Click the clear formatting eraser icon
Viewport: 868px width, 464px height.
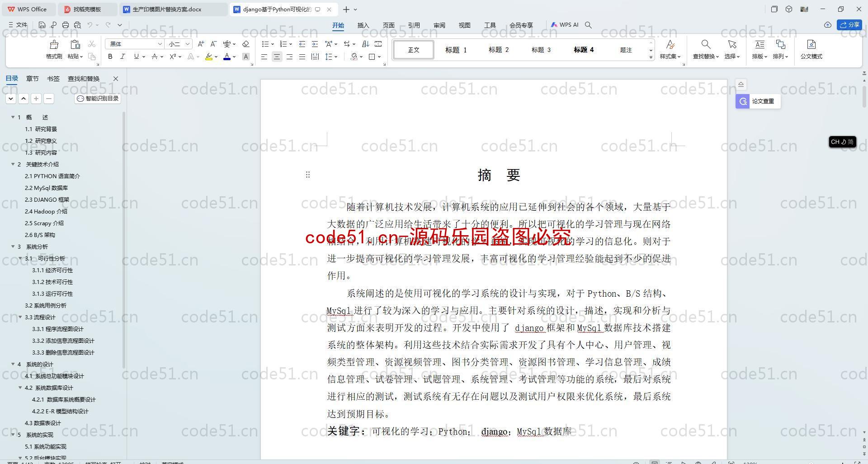coord(245,44)
